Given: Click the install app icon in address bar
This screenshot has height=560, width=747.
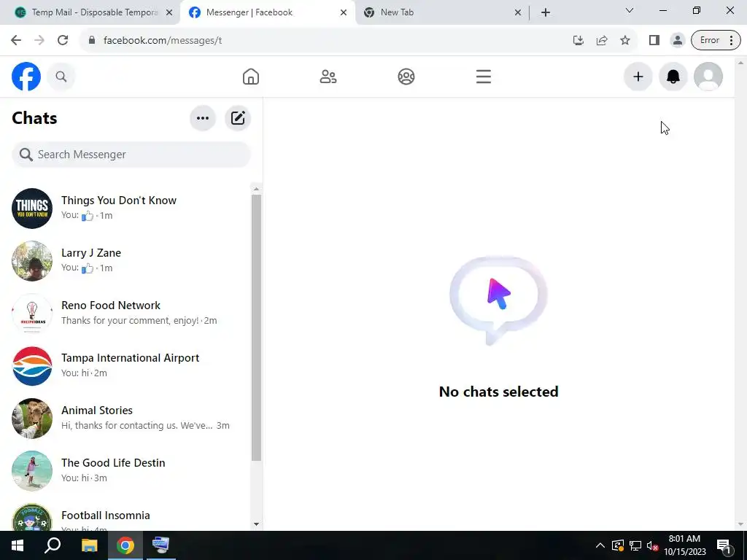Looking at the screenshot, I should click(578, 41).
